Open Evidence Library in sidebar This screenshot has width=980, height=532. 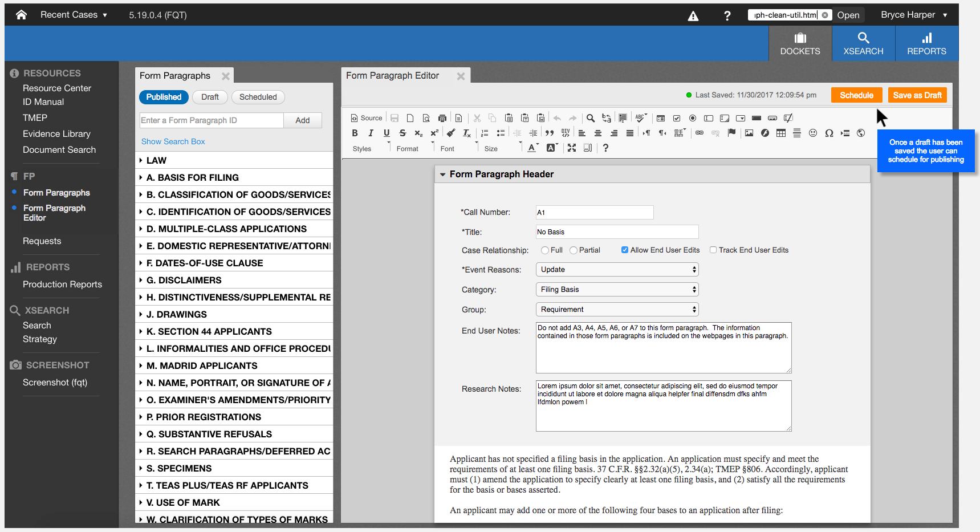point(56,134)
